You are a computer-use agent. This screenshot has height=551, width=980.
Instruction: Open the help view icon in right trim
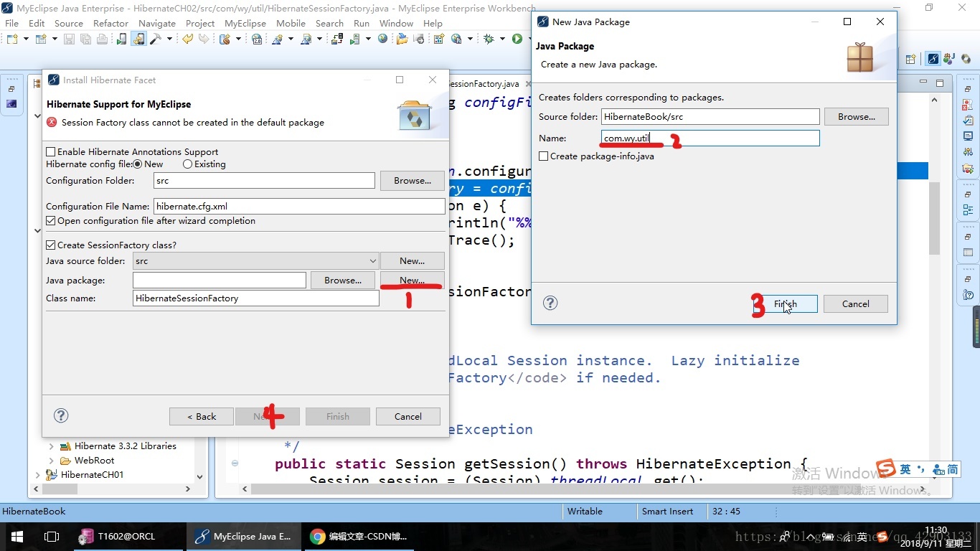[x=968, y=295]
